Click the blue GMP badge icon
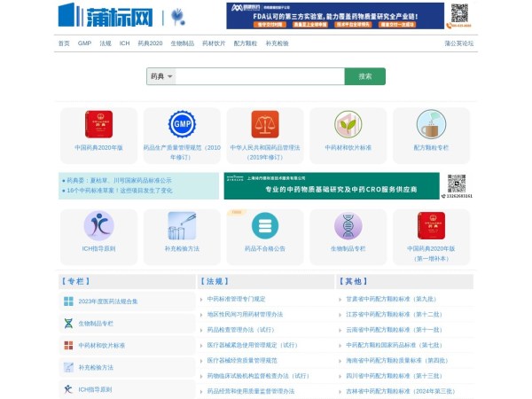The image size is (532, 399). pyautogui.click(x=182, y=124)
